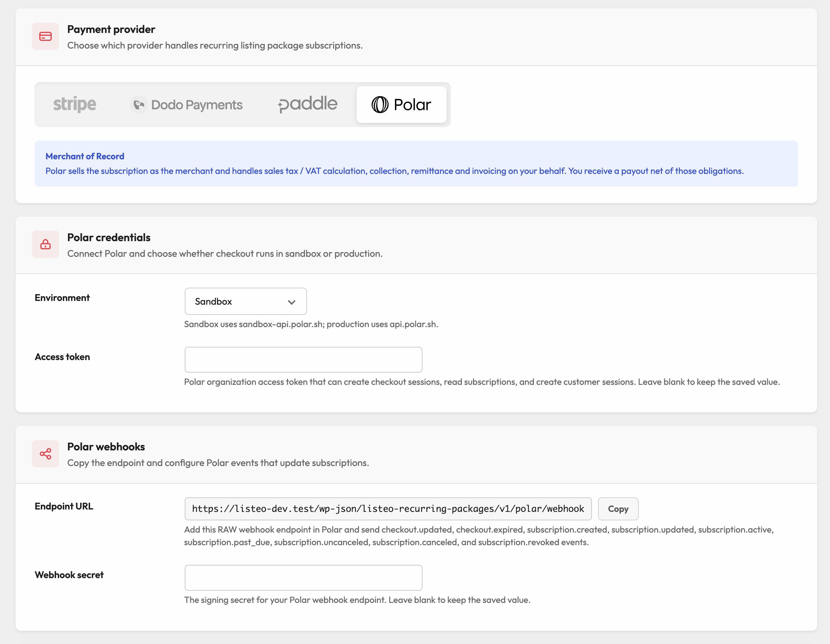Click the 'Sandbox uses sandbox-api.polar.sh' hint text

click(x=311, y=324)
